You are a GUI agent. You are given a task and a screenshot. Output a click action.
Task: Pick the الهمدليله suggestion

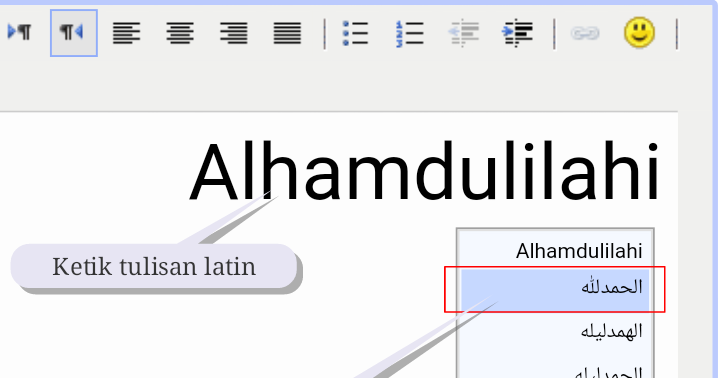point(555,331)
